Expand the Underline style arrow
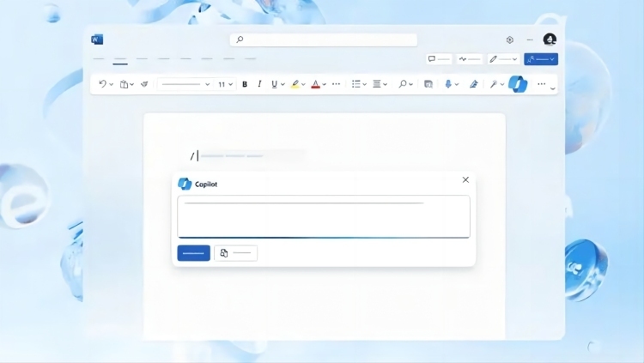This screenshot has width=644, height=363. click(283, 85)
